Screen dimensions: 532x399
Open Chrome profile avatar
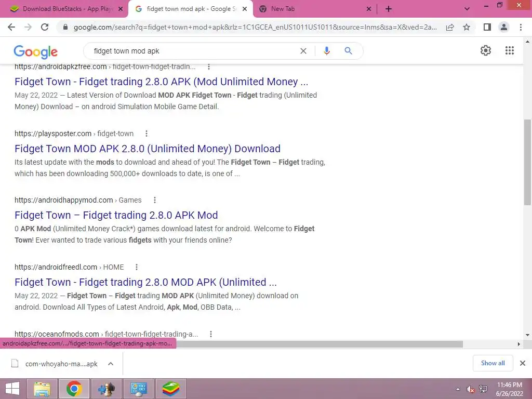pos(504,27)
